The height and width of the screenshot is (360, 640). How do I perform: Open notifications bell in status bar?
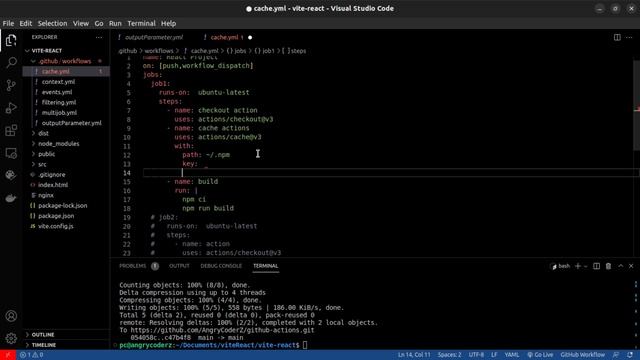tap(630, 355)
